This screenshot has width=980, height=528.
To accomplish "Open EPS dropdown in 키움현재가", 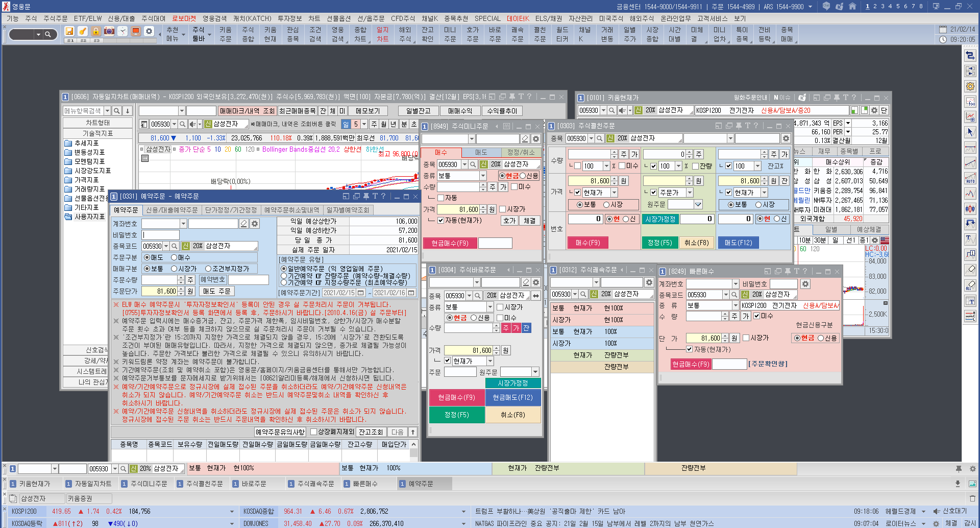I will tap(848, 123).
